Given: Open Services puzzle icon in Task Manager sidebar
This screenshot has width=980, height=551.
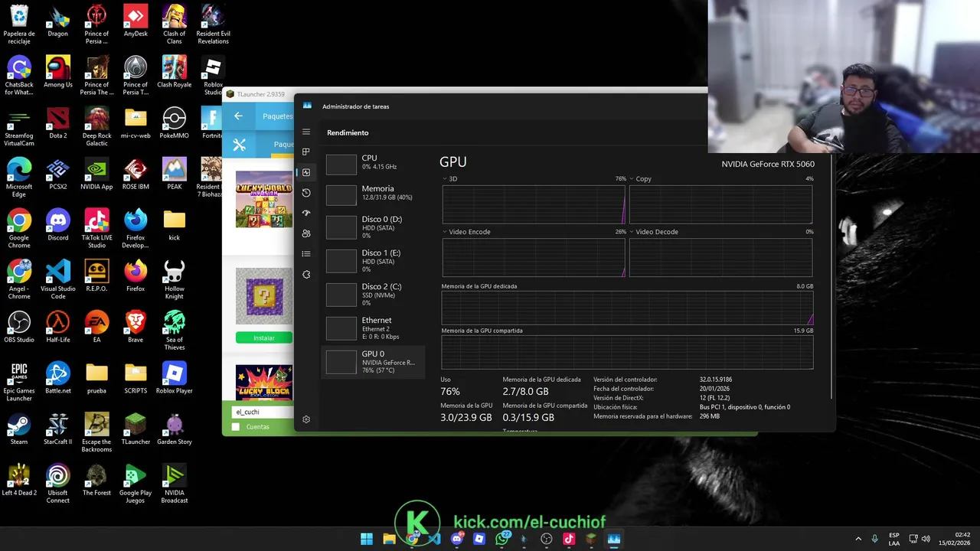Looking at the screenshot, I should pos(306,274).
